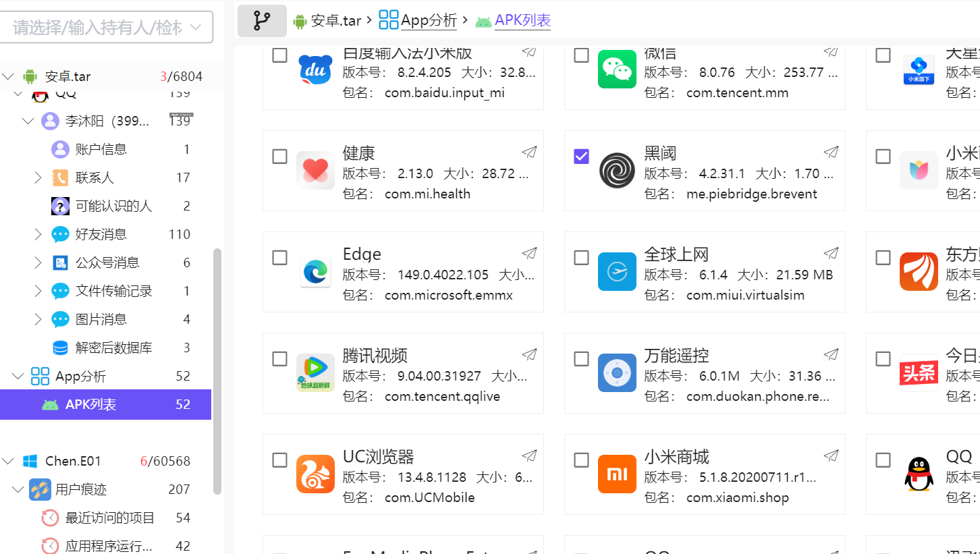980x554 pixels.
Task: Click the branch icon button in breadcrumb bar
Action: tap(262, 21)
